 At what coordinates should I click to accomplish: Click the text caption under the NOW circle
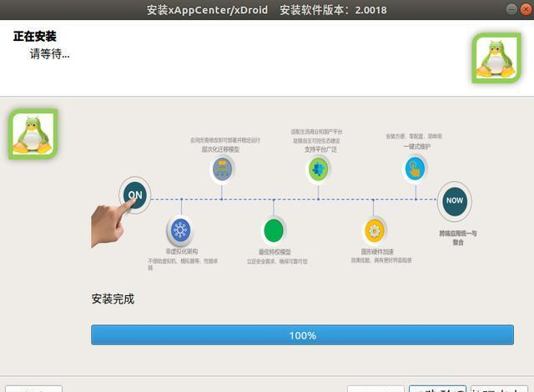pyautogui.click(x=458, y=238)
